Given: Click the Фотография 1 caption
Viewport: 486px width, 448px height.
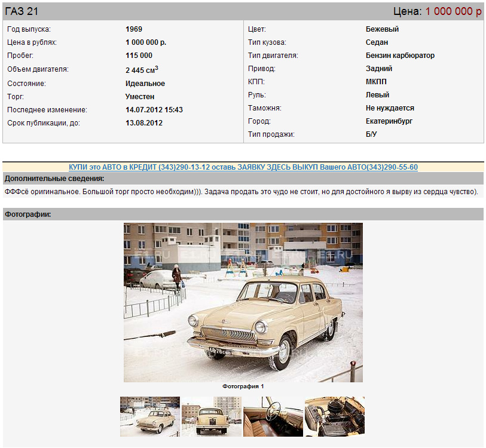Looking at the screenshot, I should (243, 386).
